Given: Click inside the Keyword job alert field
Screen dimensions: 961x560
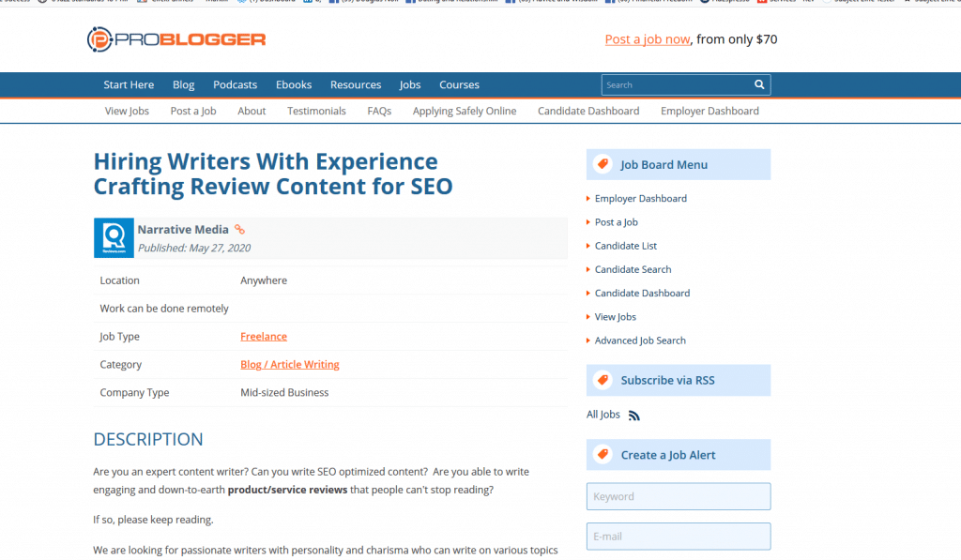Looking at the screenshot, I should pyautogui.click(x=678, y=496).
